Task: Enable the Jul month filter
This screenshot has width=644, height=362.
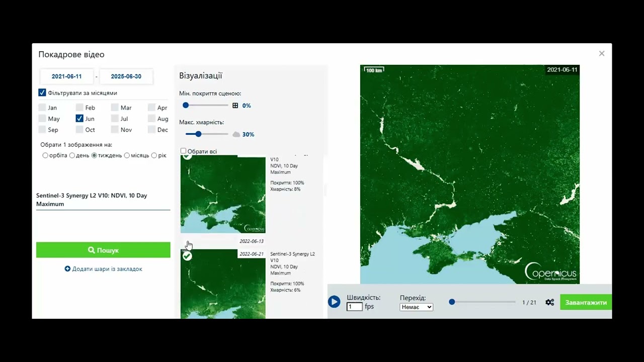Action: pos(115,119)
